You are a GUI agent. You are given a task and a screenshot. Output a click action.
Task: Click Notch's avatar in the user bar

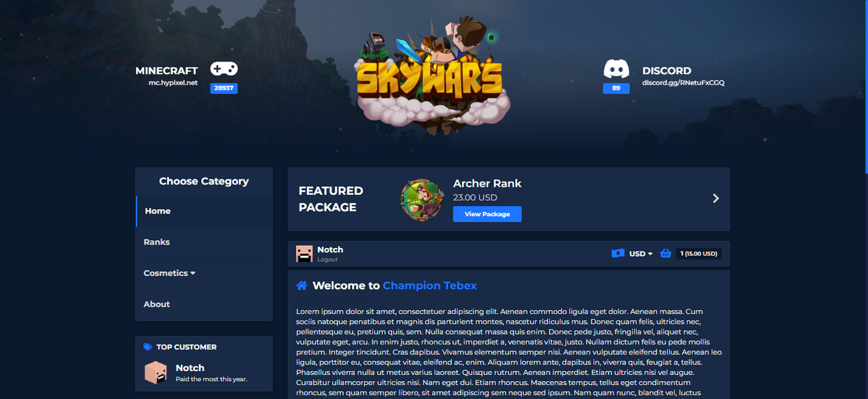click(304, 253)
